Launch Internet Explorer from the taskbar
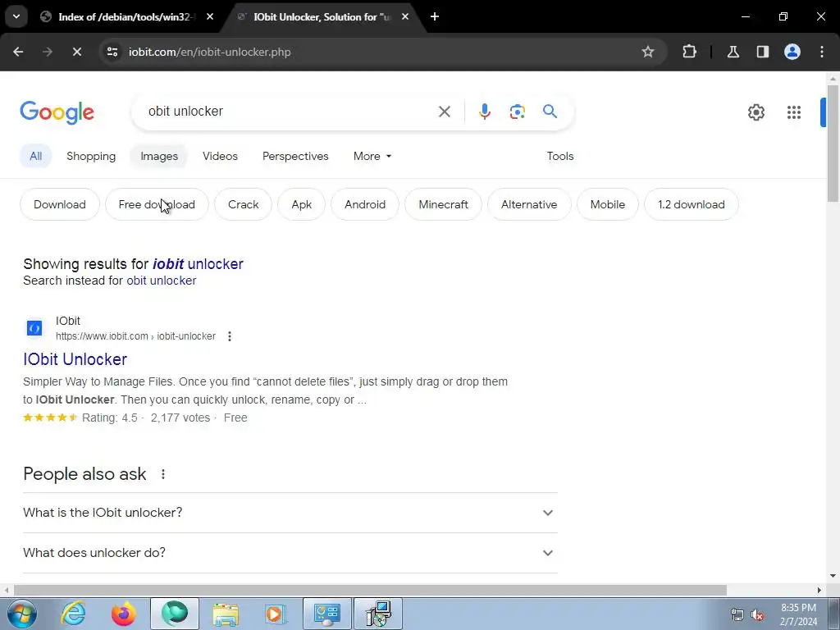 tap(73, 614)
